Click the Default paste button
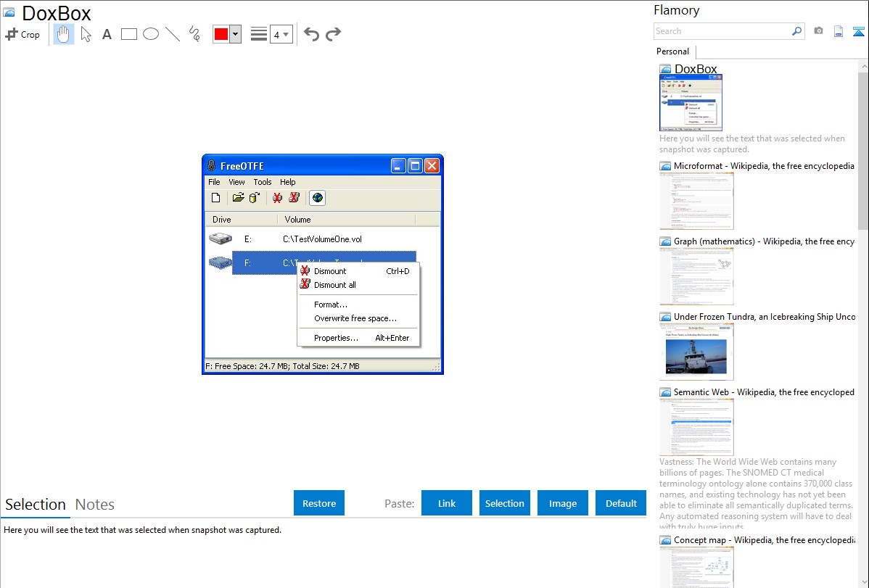The image size is (869, 588). coord(621,503)
